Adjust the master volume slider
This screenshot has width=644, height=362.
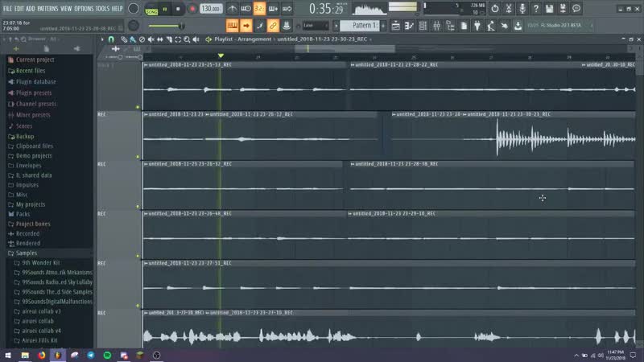pyautogui.click(x=167, y=26)
